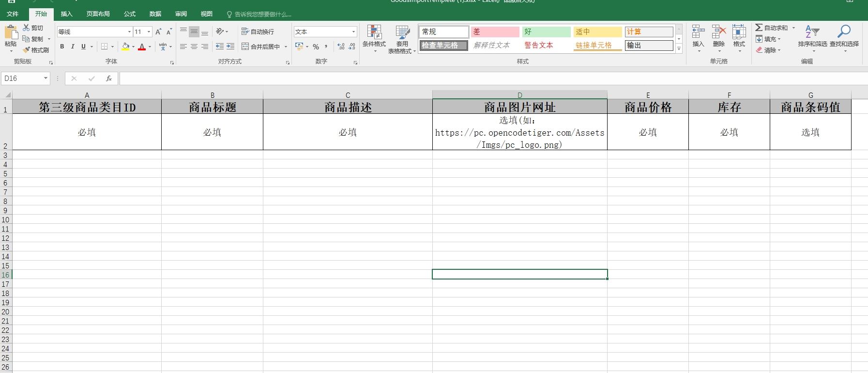Toggle bold formatting
The image size is (868, 373).
pos(62,47)
